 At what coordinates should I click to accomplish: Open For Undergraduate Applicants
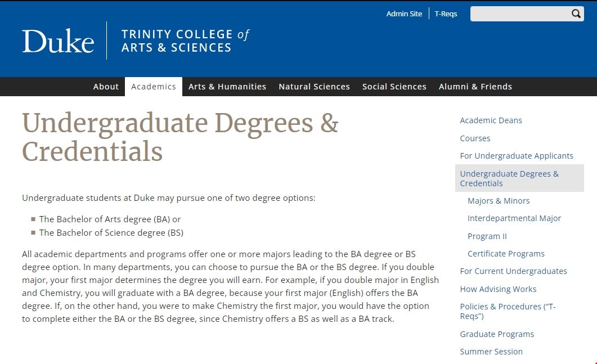(517, 155)
